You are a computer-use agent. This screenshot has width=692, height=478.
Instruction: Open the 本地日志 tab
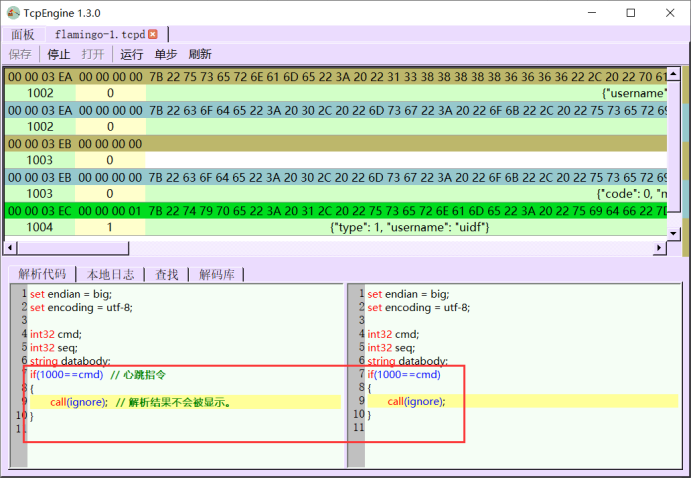tap(110, 275)
